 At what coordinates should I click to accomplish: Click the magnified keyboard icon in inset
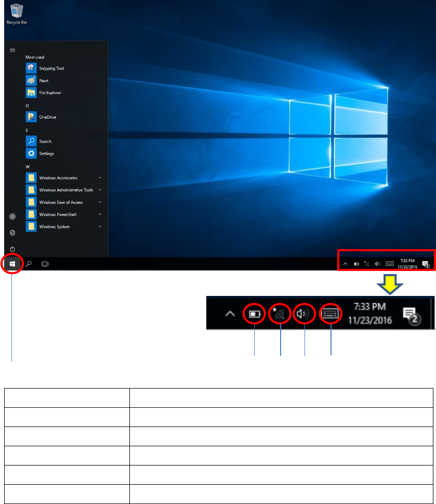pyautogui.click(x=331, y=313)
